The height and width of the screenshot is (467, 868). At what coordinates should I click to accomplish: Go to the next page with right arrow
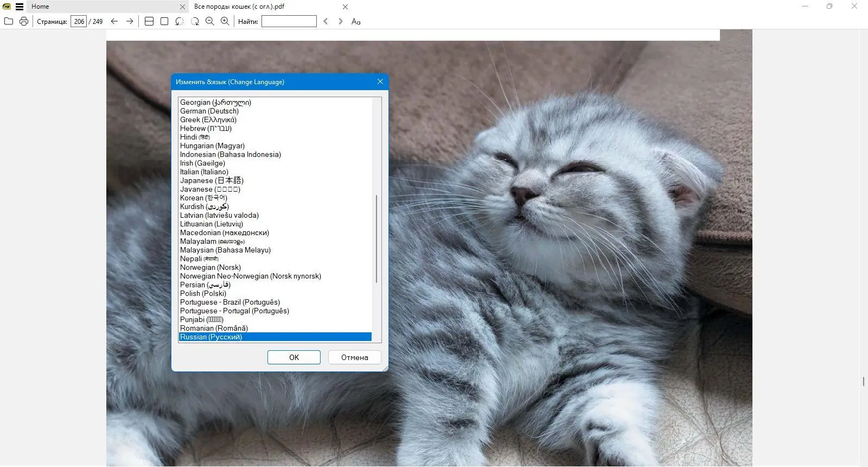[x=130, y=21]
